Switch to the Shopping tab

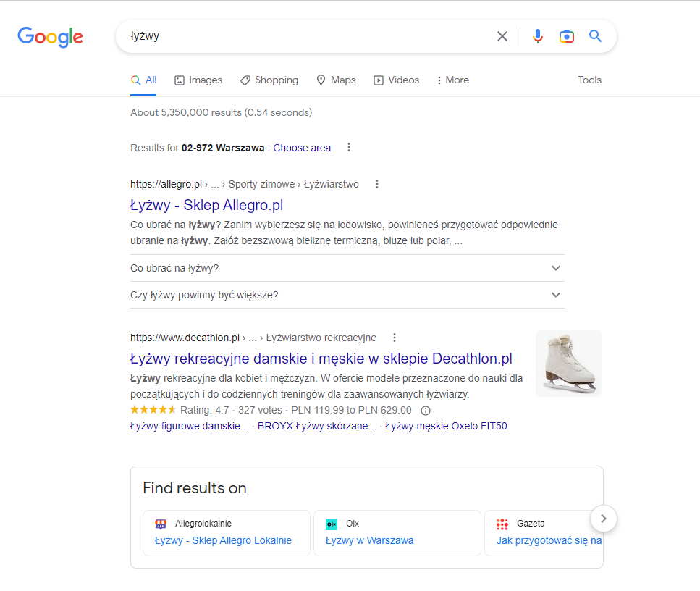tap(269, 80)
